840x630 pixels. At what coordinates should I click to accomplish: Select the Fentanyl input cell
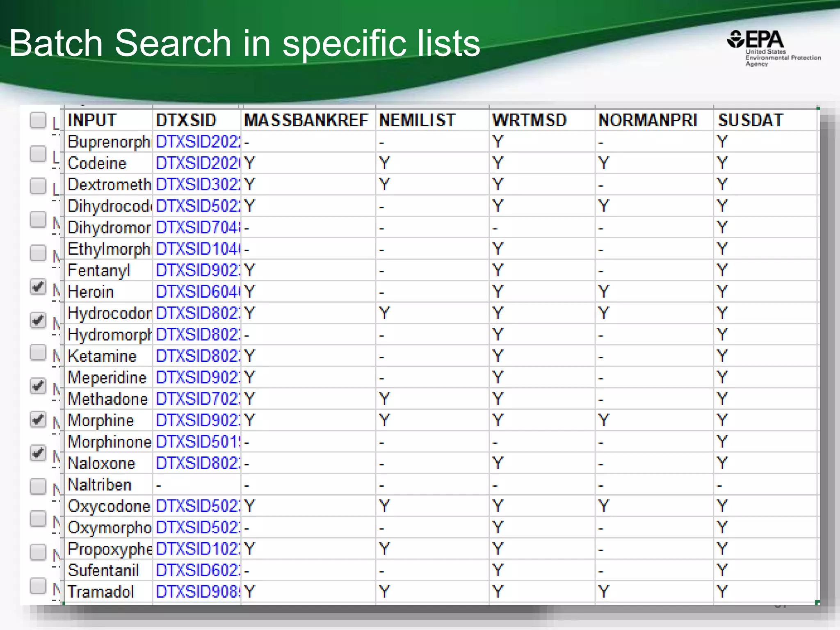tap(109, 270)
